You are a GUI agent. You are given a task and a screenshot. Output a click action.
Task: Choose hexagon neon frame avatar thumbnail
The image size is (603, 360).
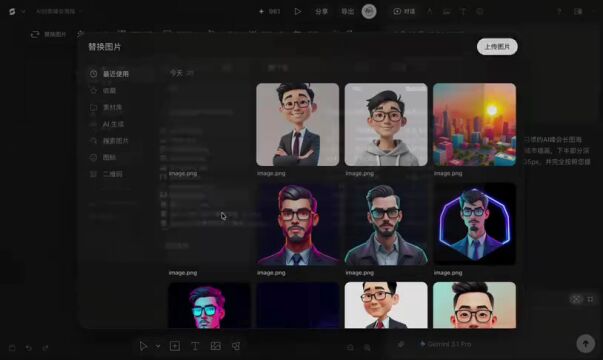474,224
